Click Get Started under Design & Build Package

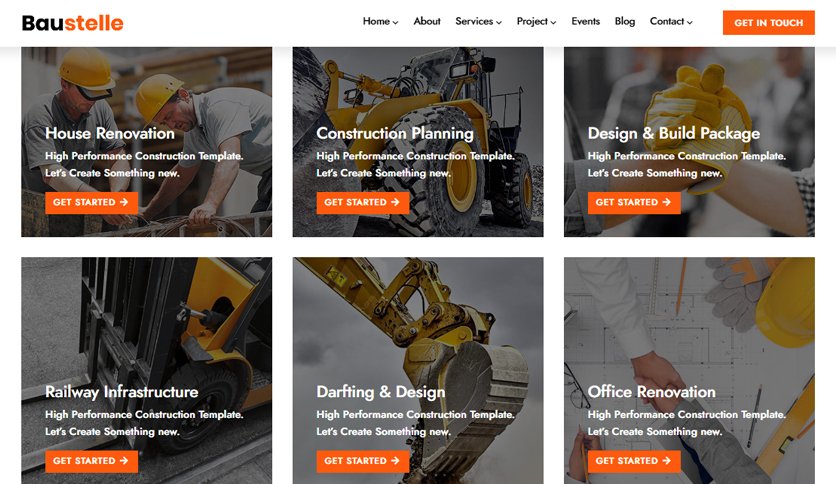[x=634, y=203]
